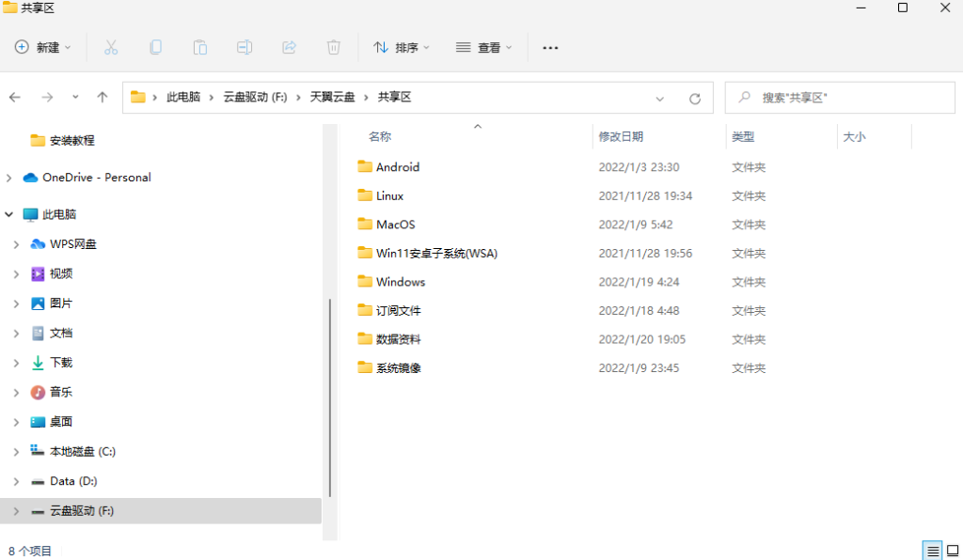The image size is (963, 560).
Task: Go up one folder level arrow
Action: click(102, 97)
